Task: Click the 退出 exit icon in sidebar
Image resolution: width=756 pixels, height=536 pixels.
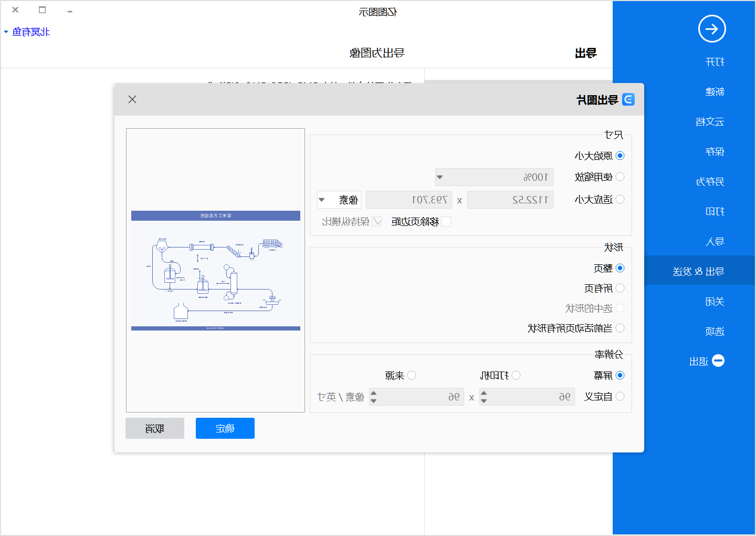Action: click(x=718, y=360)
